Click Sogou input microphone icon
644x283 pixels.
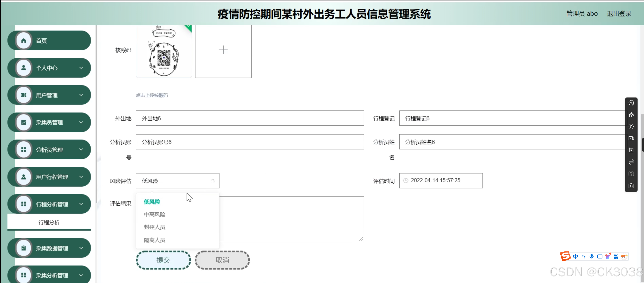pos(591,256)
